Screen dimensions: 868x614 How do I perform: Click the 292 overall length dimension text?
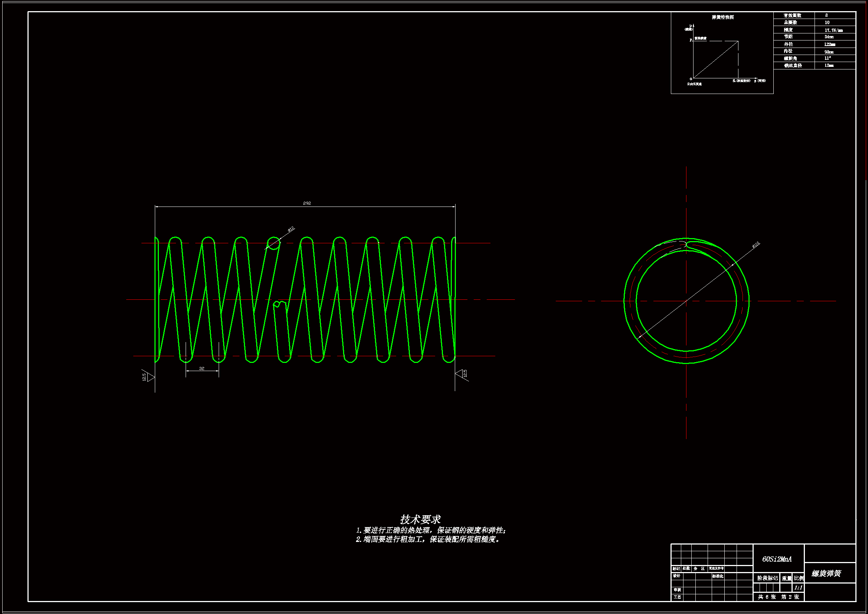pos(307,203)
